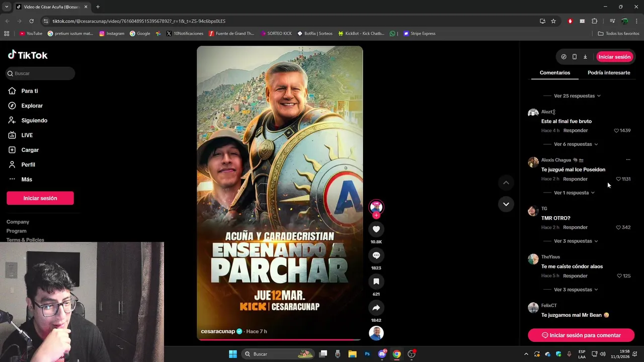Open the Stripe Express bookmark

[419, 34]
